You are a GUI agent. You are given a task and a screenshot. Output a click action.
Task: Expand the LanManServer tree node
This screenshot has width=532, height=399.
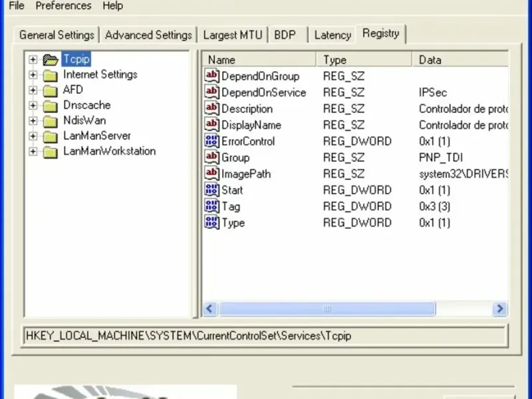click(33, 136)
